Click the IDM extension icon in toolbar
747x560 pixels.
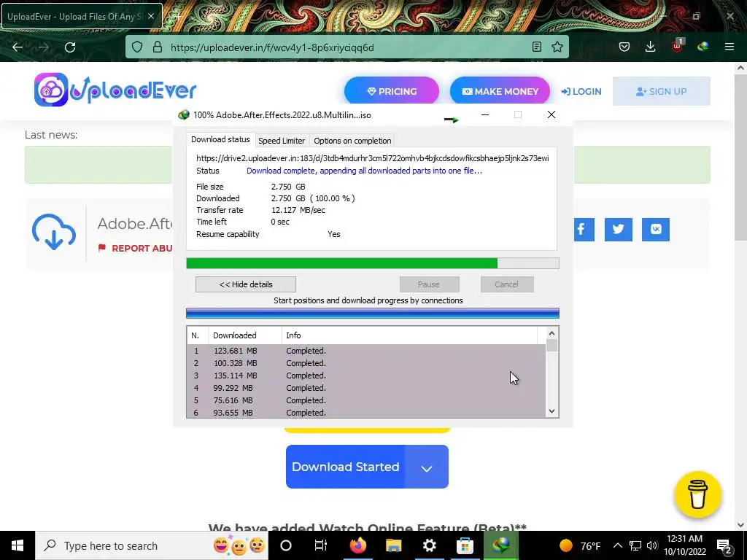(703, 47)
